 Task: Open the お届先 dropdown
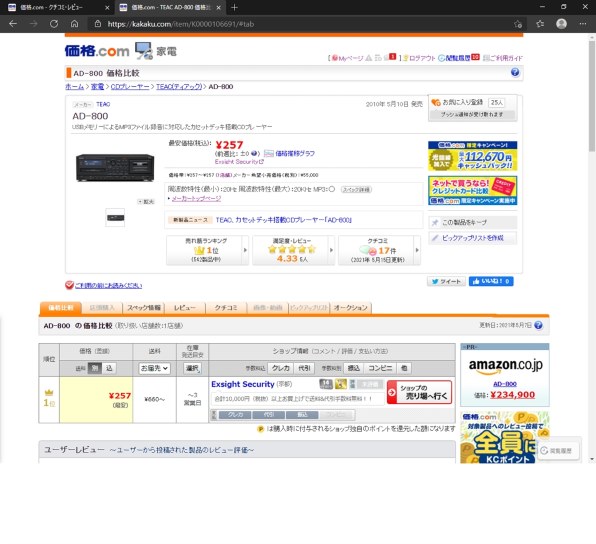click(154, 368)
